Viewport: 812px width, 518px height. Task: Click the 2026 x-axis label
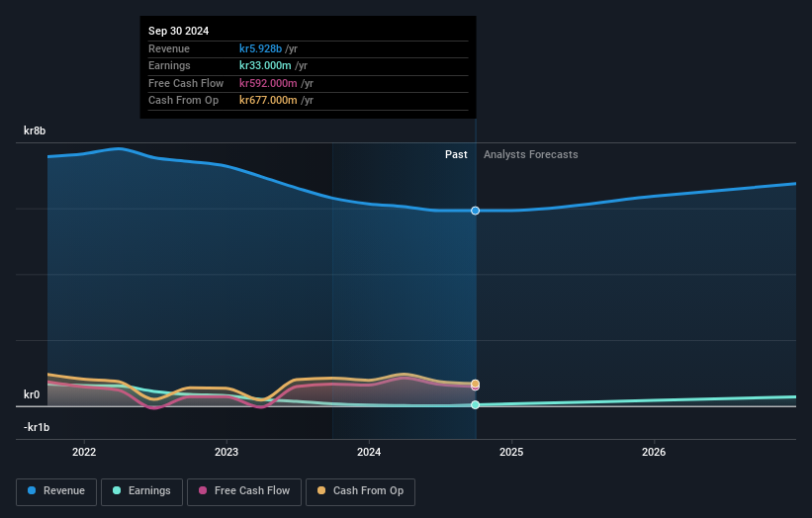654,452
